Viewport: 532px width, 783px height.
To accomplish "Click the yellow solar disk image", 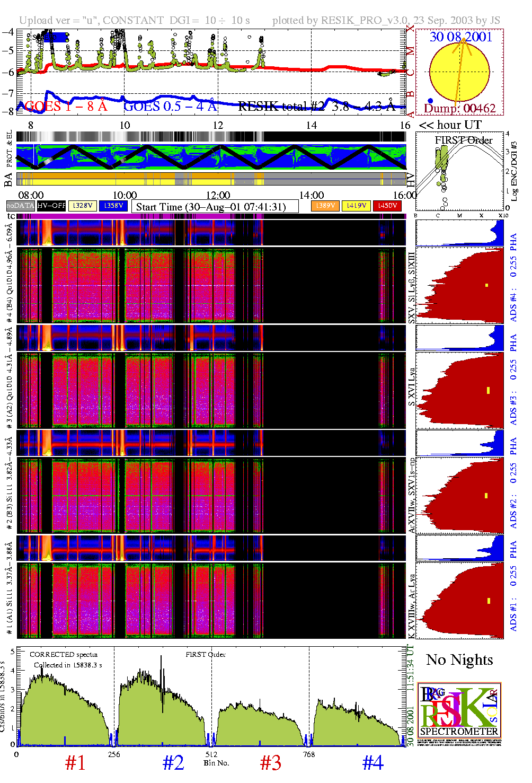I will click(459, 72).
